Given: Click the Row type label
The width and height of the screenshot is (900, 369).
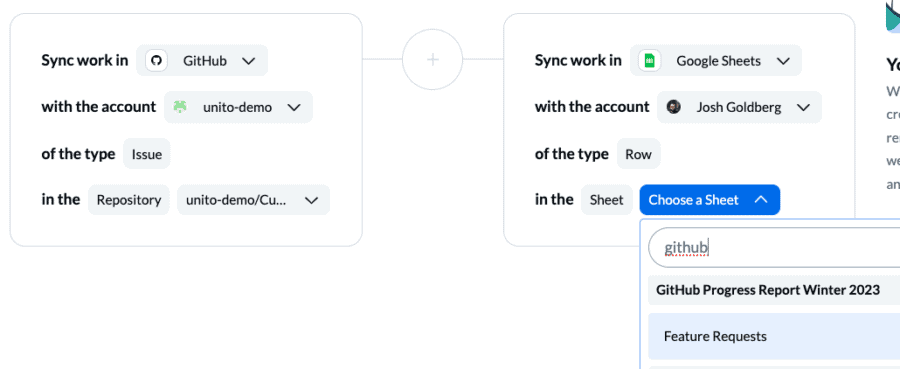Looking at the screenshot, I should (x=639, y=154).
